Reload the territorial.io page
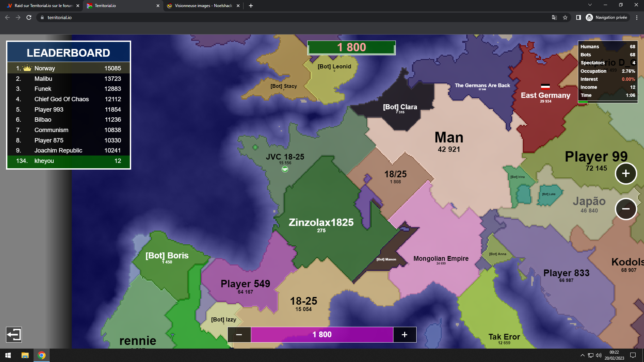The image size is (644, 362). 29,17
